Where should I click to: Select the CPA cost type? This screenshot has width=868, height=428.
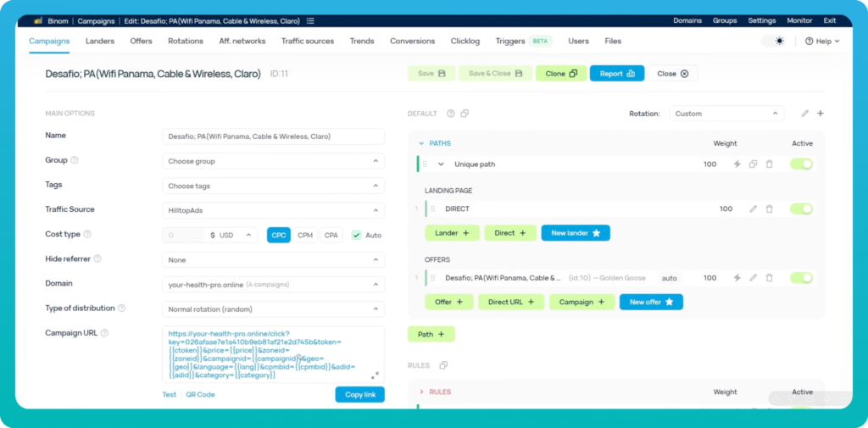[331, 235]
